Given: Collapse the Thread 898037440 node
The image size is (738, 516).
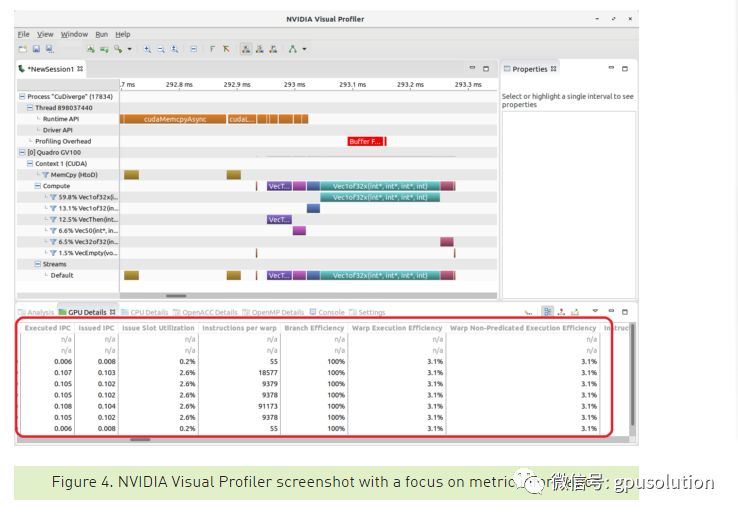Looking at the screenshot, I should pos(30,107).
